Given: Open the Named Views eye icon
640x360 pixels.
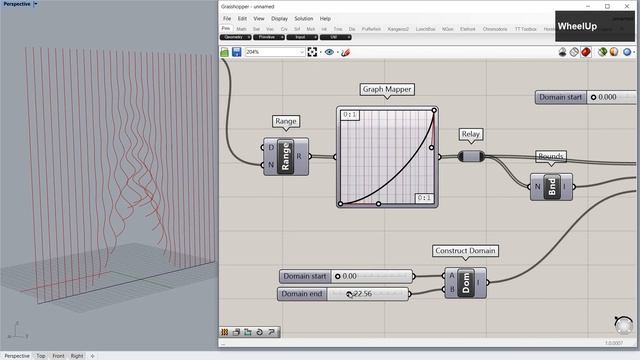Looking at the screenshot, I should pyautogui.click(x=329, y=52).
